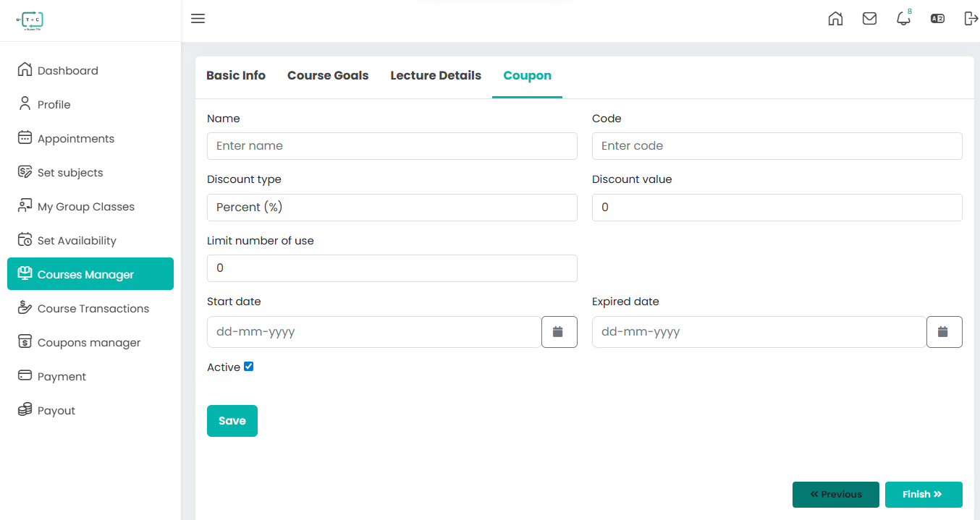The image size is (980, 520).
Task: Click the Dashboard house icon
Action: 25,69
